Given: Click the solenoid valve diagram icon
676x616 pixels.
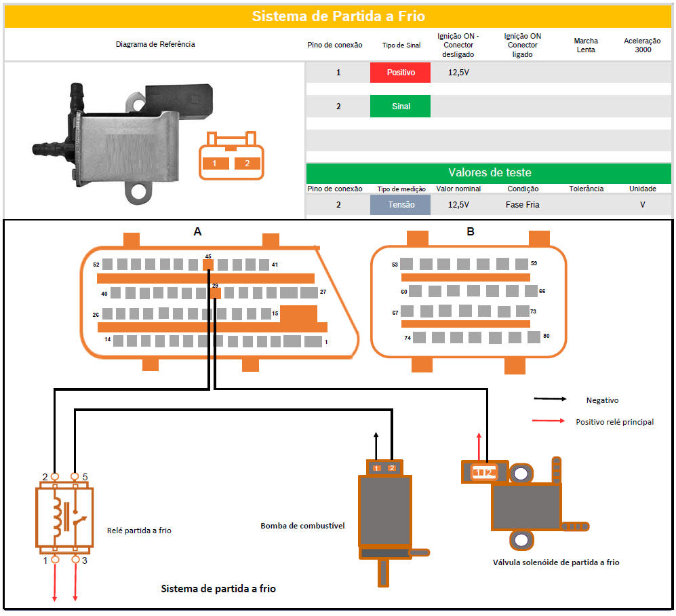Looking at the screenshot, I should click(525, 505).
